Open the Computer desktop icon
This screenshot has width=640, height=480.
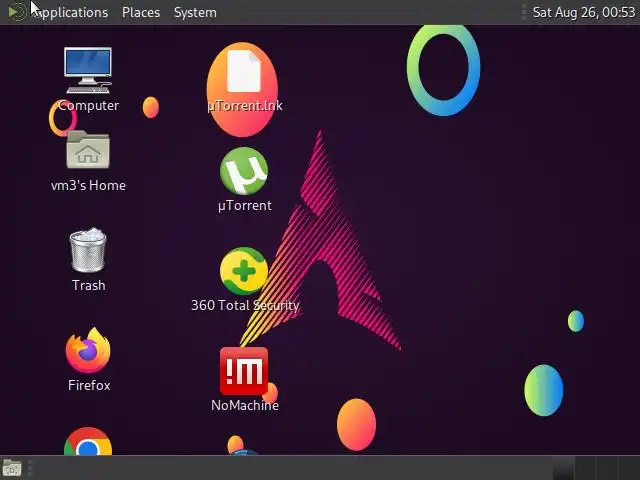point(88,70)
